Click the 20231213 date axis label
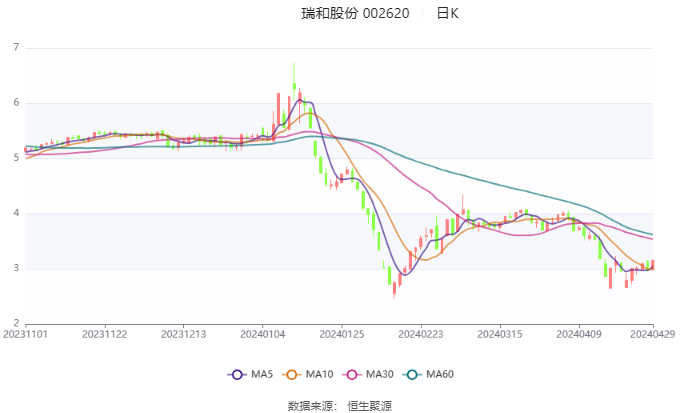 click(x=183, y=334)
